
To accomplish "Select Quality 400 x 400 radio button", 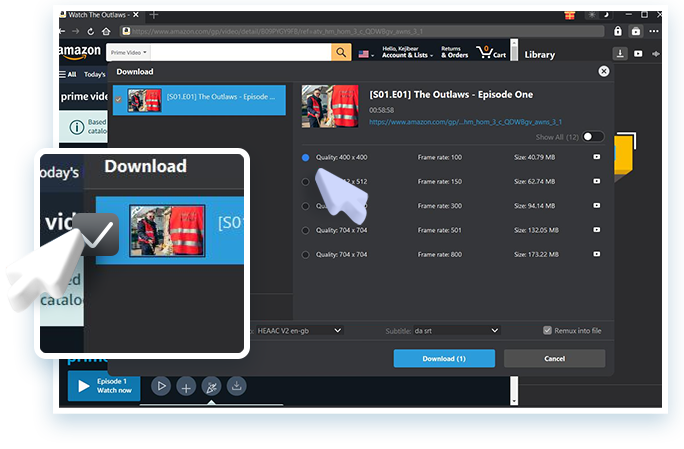I will pos(305,158).
